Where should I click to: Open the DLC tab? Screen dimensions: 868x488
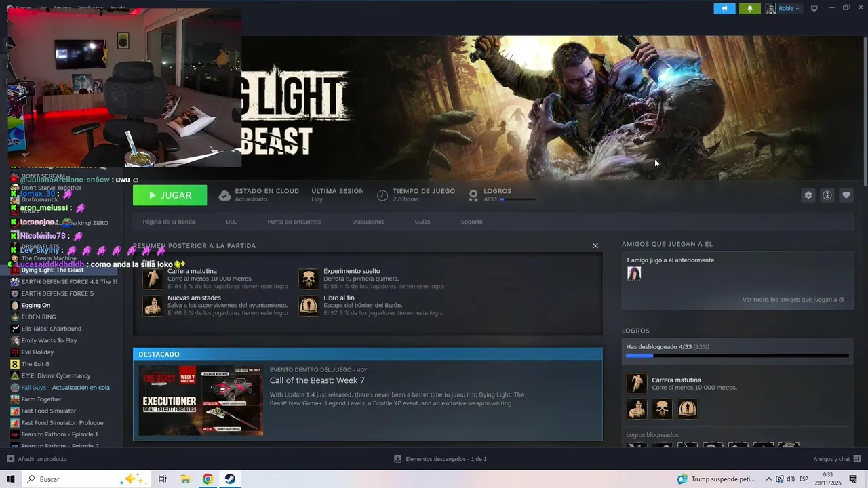[231, 222]
